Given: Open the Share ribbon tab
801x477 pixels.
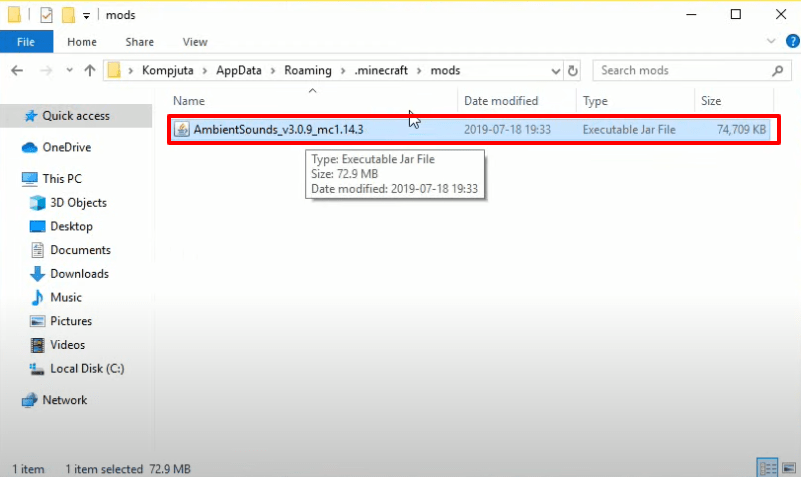Looking at the screenshot, I should (x=139, y=42).
